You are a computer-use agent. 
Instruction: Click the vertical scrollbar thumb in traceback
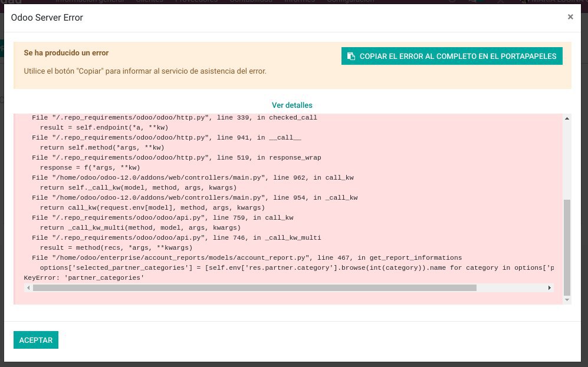pyautogui.click(x=567, y=247)
